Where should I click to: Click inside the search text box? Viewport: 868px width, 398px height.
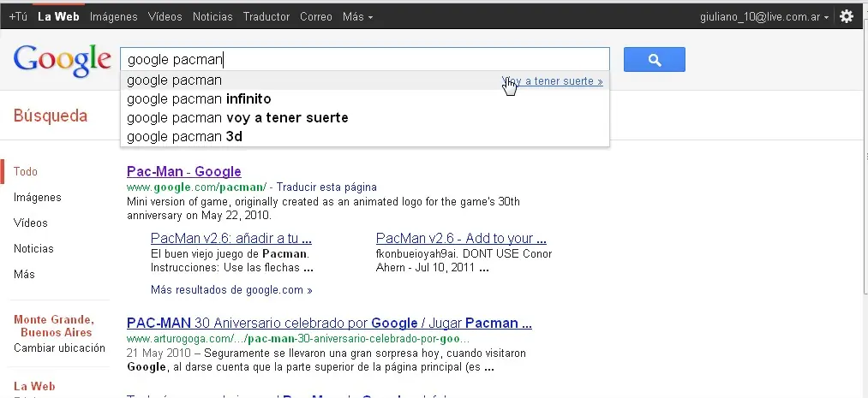(x=365, y=59)
